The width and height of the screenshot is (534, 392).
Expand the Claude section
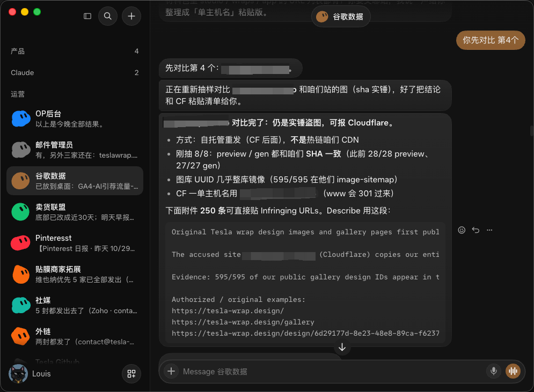pos(75,72)
